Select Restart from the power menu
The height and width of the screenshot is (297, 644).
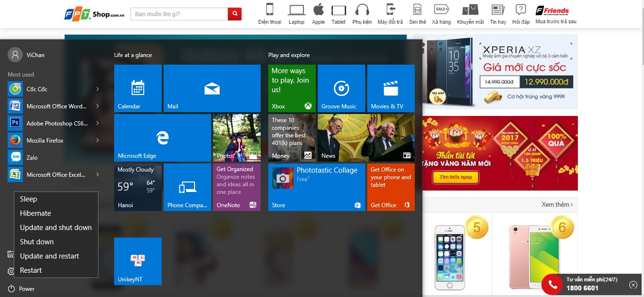point(56,270)
